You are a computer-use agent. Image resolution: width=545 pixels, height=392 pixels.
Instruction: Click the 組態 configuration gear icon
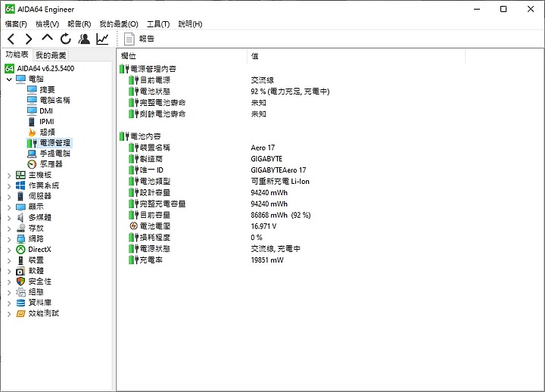[x=21, y=292]
